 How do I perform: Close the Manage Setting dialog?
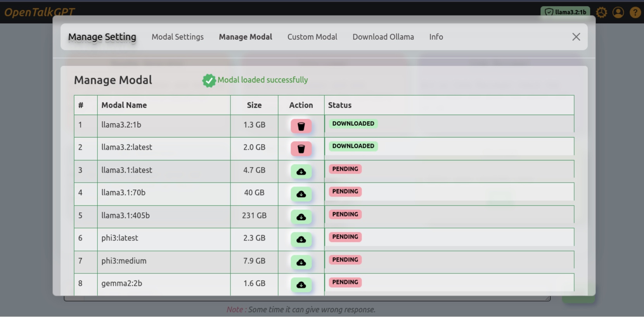pos(576,37)
